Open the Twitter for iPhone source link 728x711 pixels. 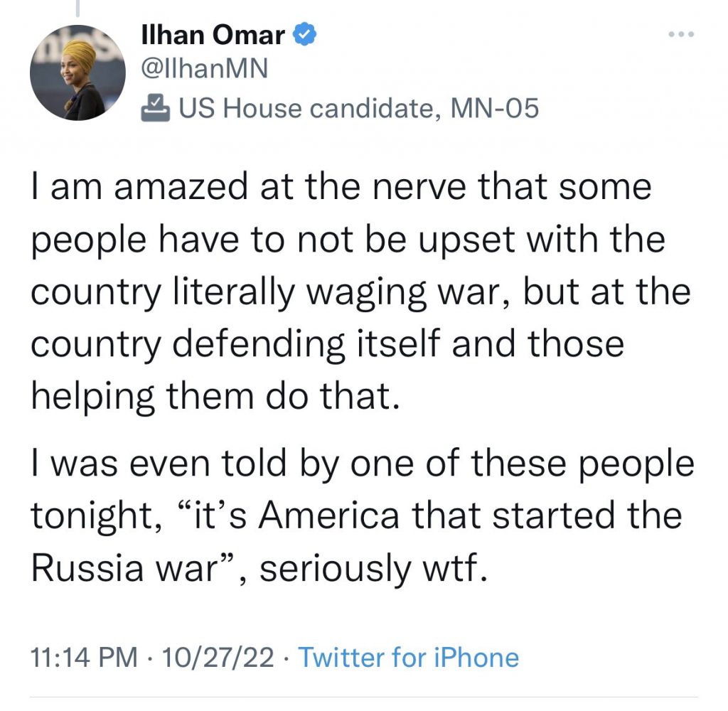pyautogui.click(x=408, y=657)
